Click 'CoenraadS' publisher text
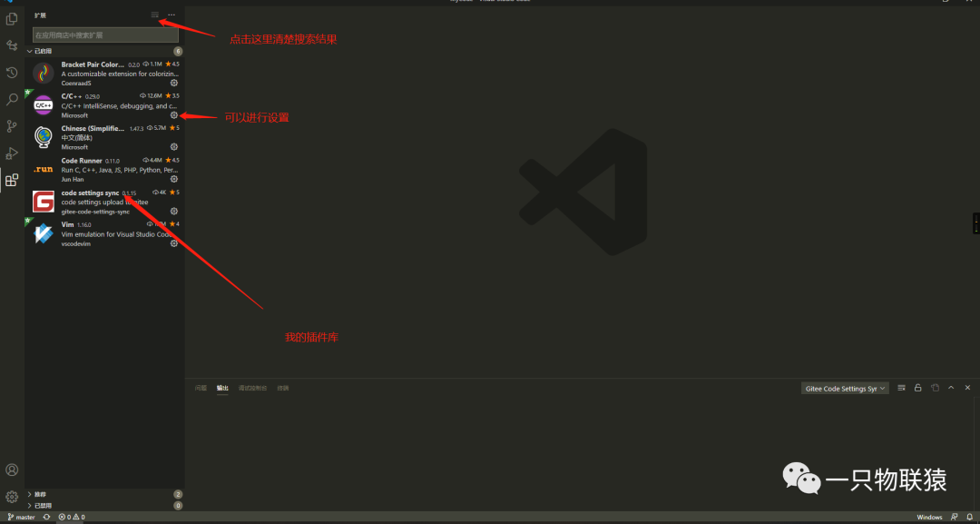Viewport: 980px width, 524px height. click(76, 84)
